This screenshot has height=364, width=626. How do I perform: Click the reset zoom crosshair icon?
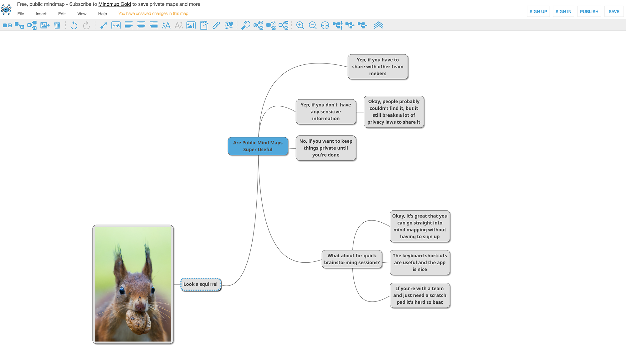pyautogui.click(x=325, y=25)
